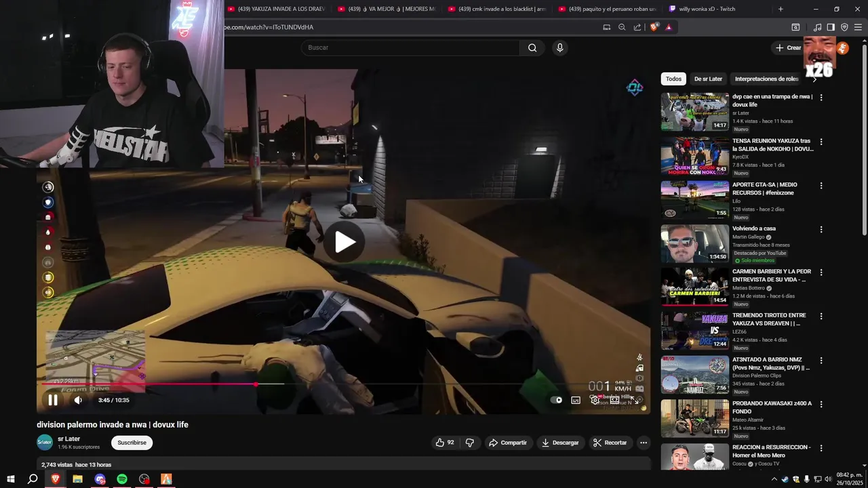Click the large play overlay on video
Screen dimensions: 868x488
344,242
